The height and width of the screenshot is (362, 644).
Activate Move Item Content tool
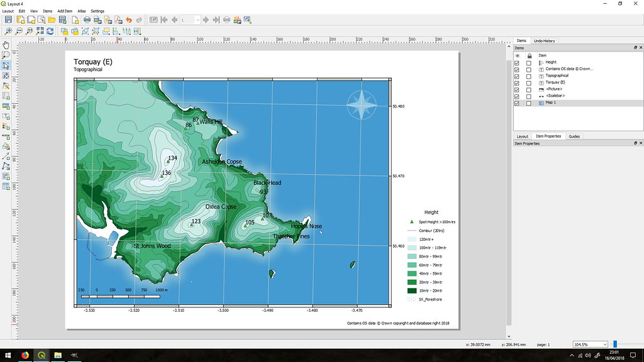(x=6, y=75)
